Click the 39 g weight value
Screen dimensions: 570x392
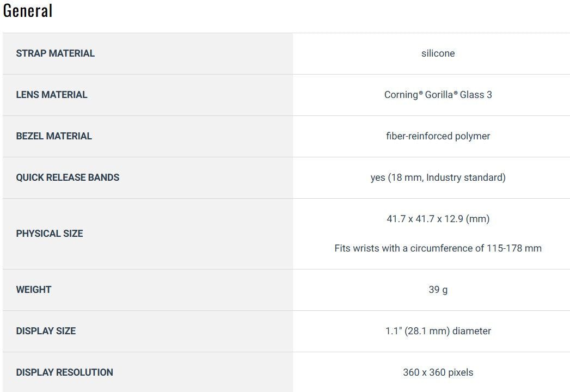click(x=438, y=290)
